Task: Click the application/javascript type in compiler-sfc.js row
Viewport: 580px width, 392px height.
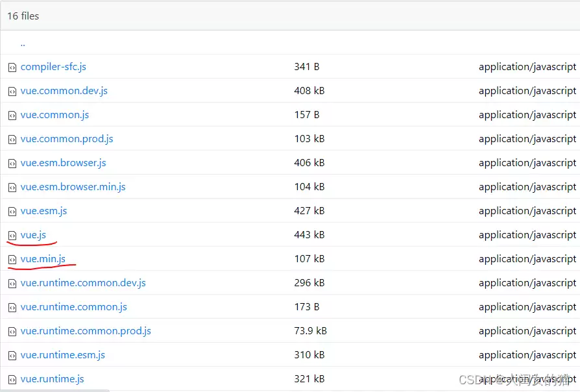Action: pos(527,67)
